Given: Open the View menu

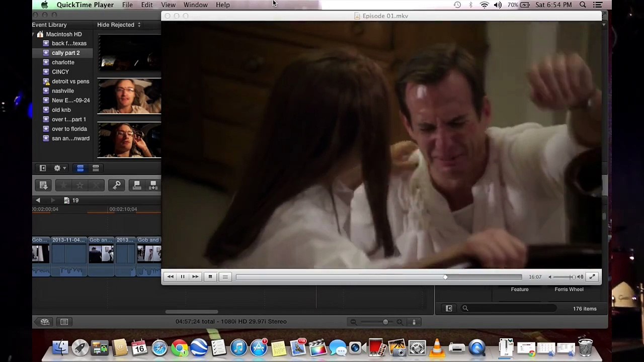Looking at the screenshot, I should pyautogui.click(x=168, y=5).
